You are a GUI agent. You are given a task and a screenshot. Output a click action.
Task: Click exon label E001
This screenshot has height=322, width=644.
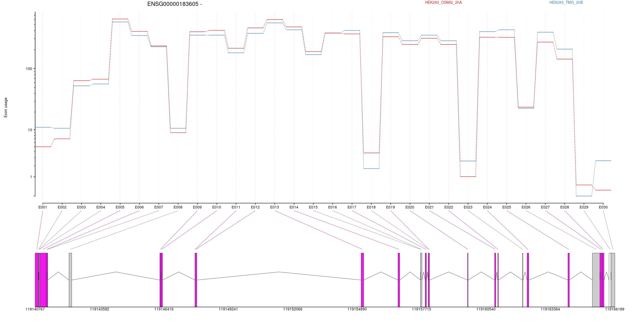tap(43, 207)
